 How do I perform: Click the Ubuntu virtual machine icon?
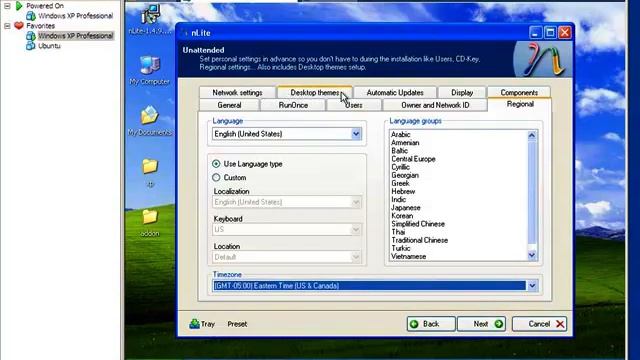point(31,46)
